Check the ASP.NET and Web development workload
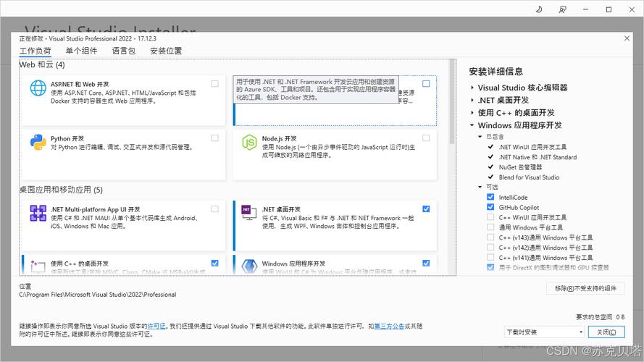 point(215,84)
